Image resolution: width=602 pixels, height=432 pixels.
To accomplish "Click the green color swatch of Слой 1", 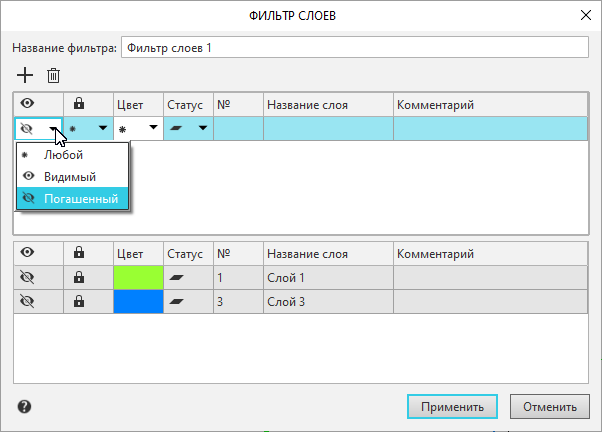I will (138, 276).
